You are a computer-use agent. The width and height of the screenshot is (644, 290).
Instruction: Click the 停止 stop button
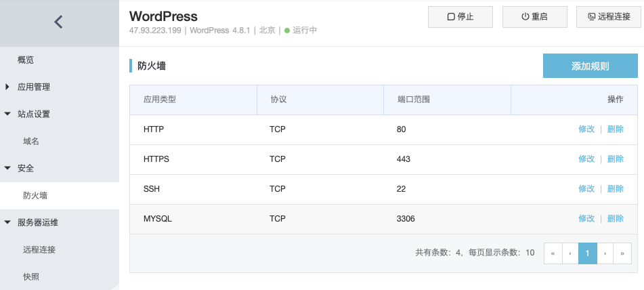coord(460,17)
